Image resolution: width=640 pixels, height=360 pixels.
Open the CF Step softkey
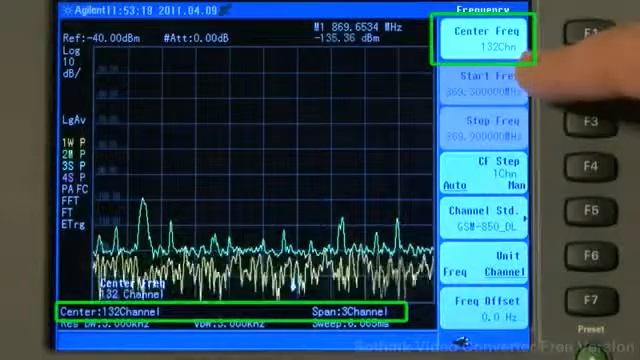483,173
